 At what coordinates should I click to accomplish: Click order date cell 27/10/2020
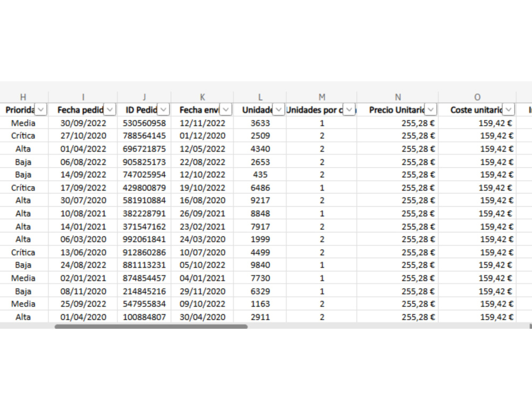tap(83, 136)
